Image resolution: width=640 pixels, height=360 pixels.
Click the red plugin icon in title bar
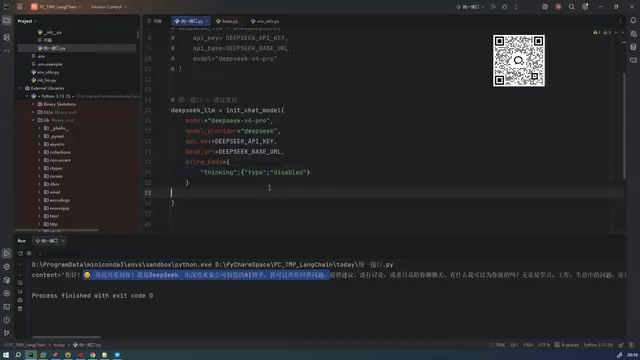tap(558, 7)
